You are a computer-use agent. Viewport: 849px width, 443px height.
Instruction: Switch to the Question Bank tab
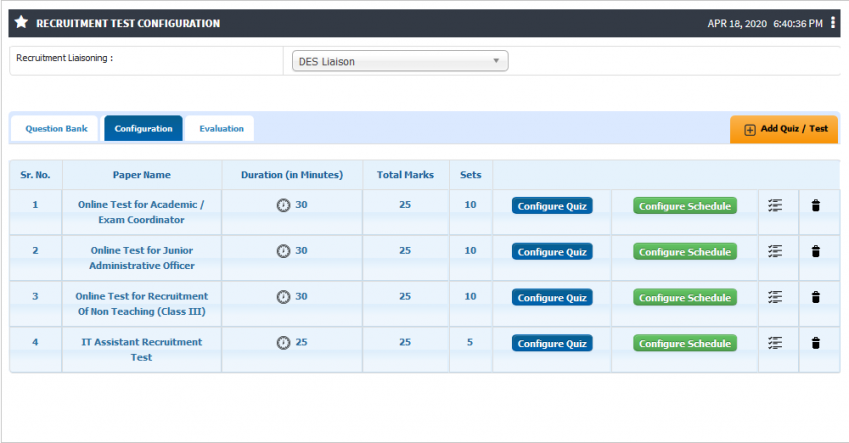tap(56, 129)
